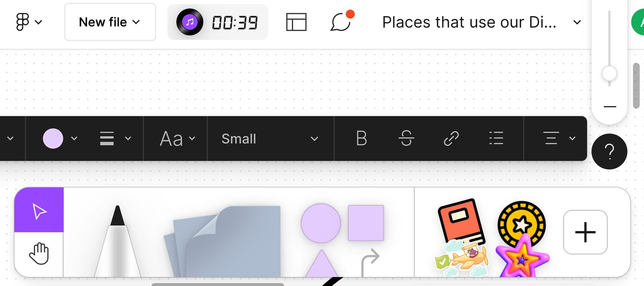Expand the Aa font style dropdown

(177, 139)
